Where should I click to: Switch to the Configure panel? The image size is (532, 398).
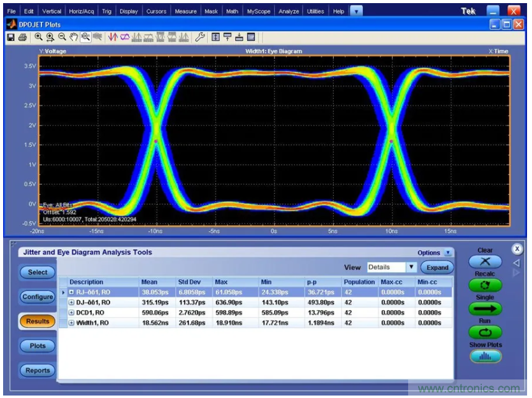pos(38,296)
